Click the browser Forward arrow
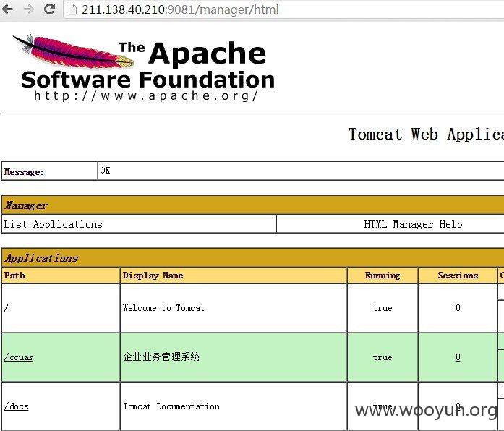The image size is (504, 431). pyautogui.click(x=29, y=9)
